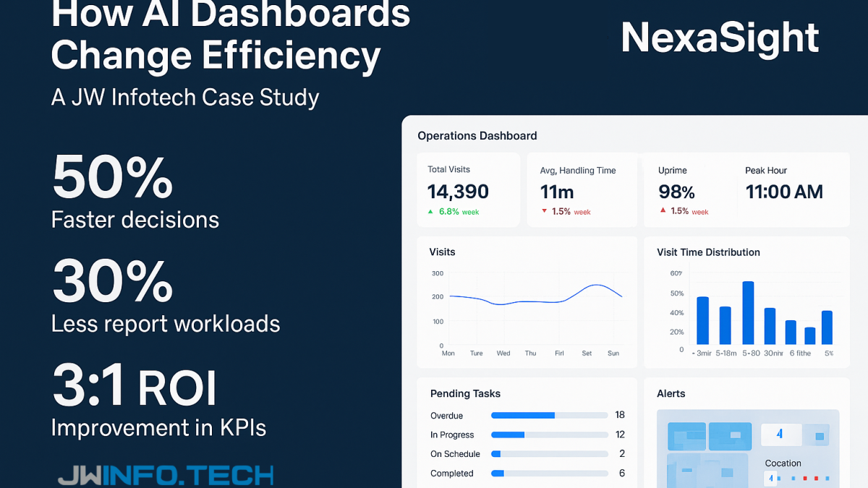Screen dimensions: 868x488
Task: Open the Peak Hour 11:00 AM card
Action: [784, 191]
